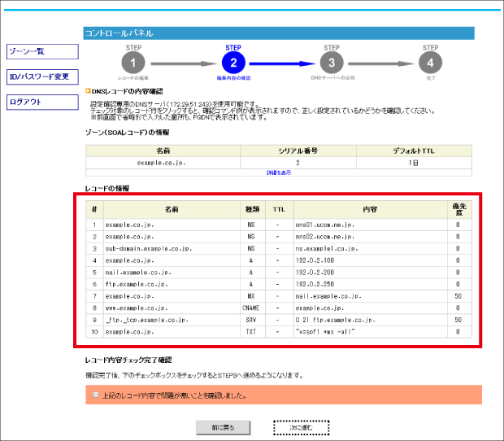Viewport: 504px width, 441px height.
Task: Click the STEP 4 circle icon
Action: [430, 63]
